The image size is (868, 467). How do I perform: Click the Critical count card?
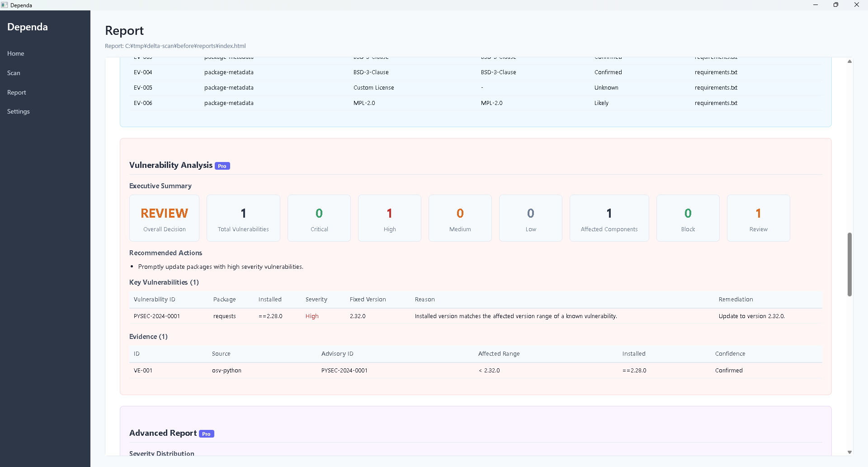click(319, 218)
